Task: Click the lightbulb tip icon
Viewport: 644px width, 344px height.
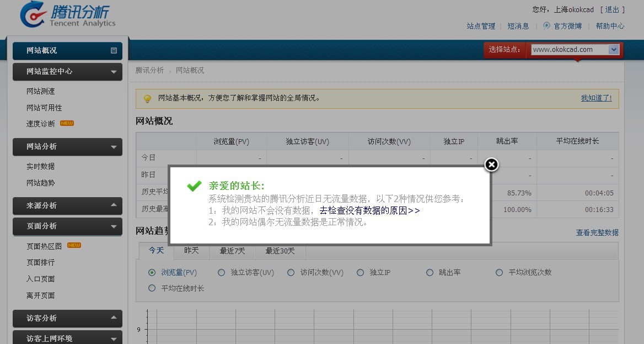Action: [x=147, y=99]
